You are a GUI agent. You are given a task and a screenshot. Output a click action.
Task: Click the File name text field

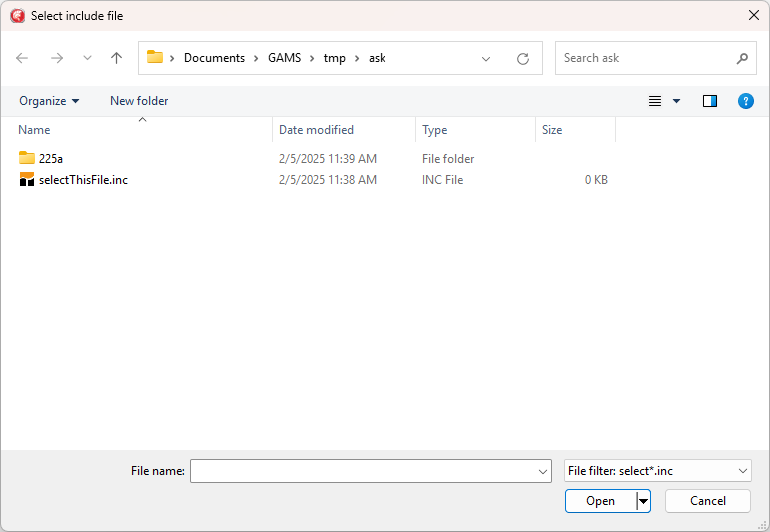pos(363,471)
